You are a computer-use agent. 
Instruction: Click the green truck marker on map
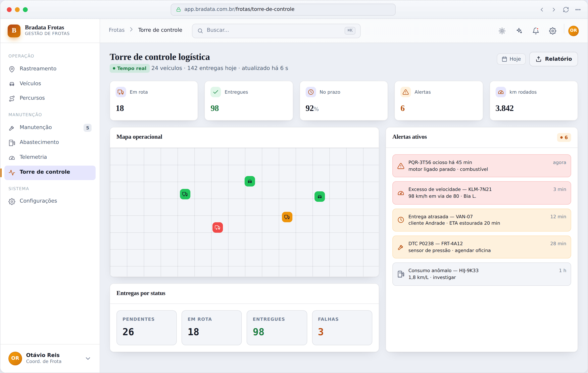tap(185, 194)
